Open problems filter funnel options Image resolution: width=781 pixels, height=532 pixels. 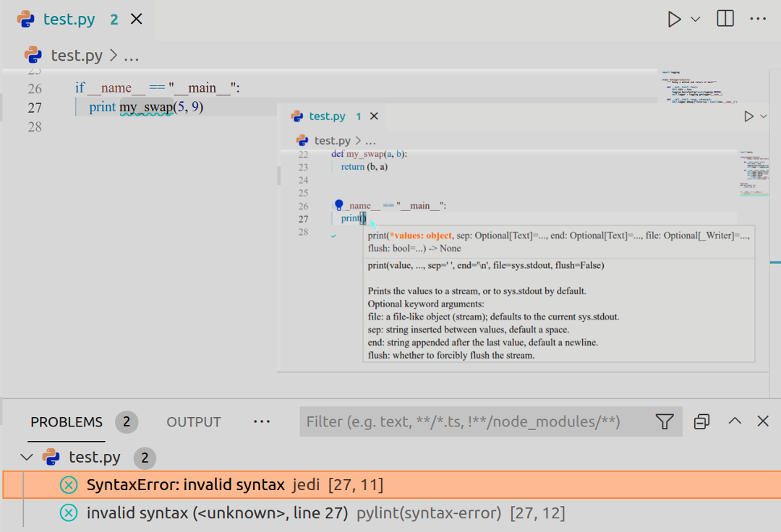(x=665, y=422)
